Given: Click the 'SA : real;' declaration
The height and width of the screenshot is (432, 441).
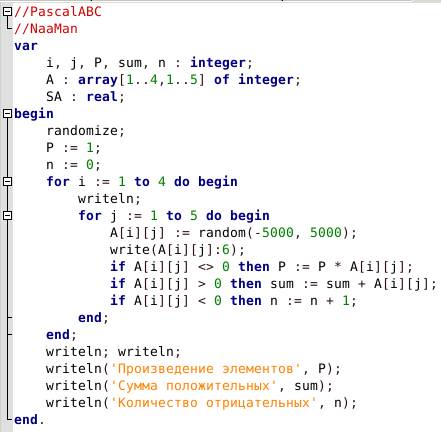Looking at the screenshot, I should [85, 97].
